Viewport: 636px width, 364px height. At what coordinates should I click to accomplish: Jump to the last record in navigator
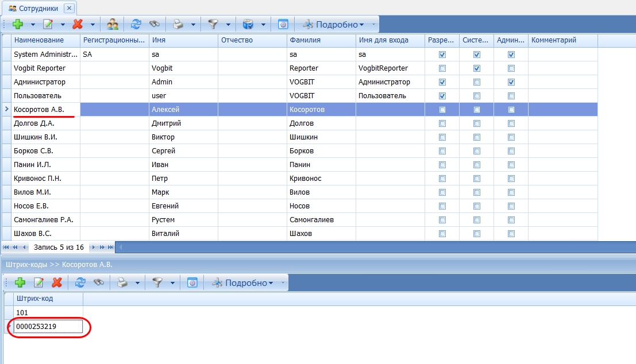click(x=110, y=247)
